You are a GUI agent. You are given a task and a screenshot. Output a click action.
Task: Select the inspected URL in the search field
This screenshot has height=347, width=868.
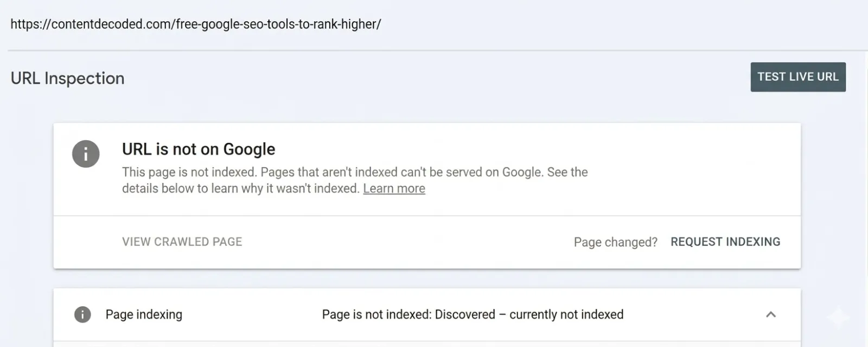tap(196, 24)
